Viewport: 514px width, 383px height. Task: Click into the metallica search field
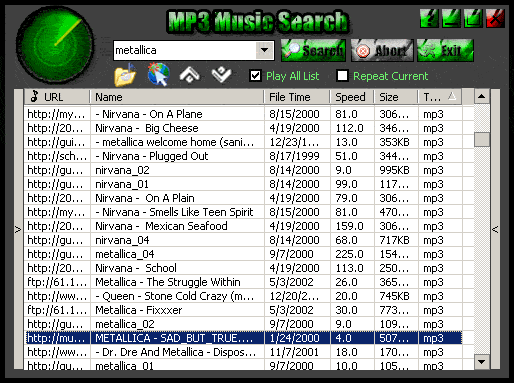pyautogui.click(x=185, y=50)
